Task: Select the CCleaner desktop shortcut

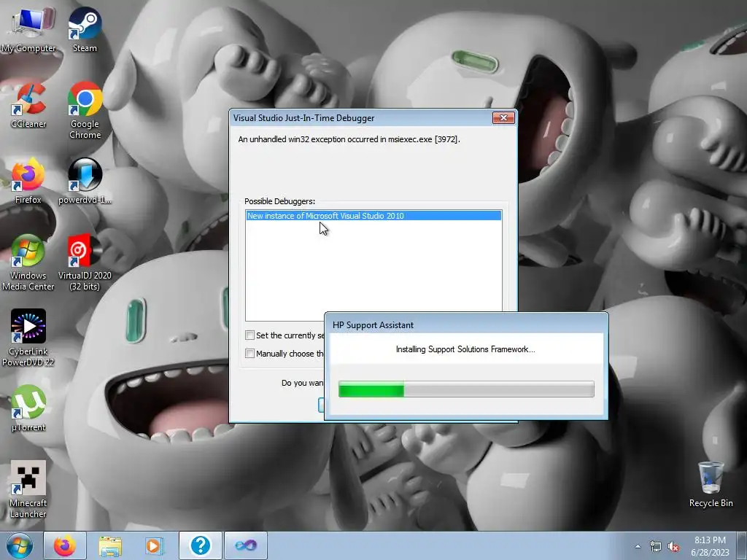Action: 28,106
